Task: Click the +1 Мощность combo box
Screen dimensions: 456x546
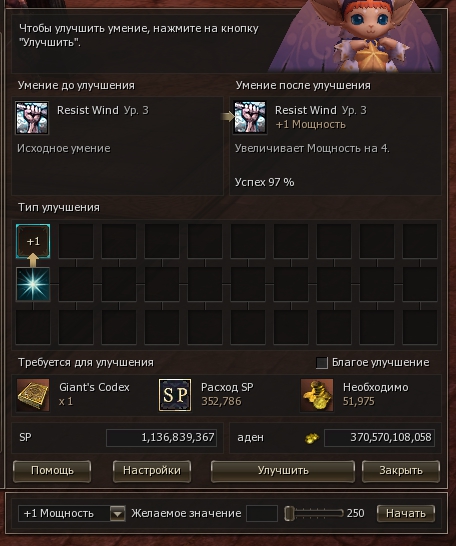Action: 72,513
